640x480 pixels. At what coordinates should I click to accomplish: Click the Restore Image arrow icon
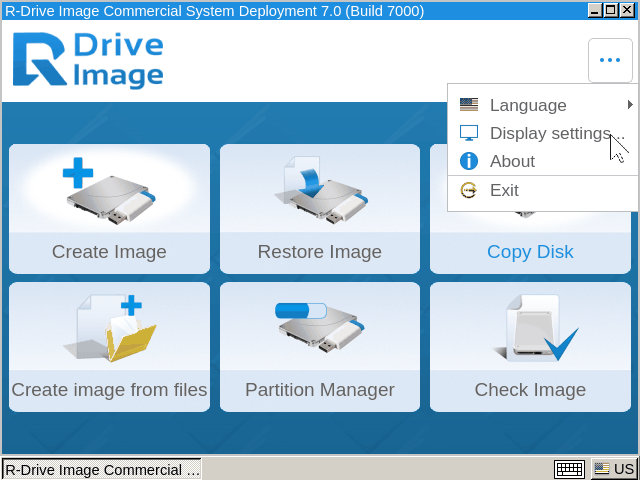point(320,191)
